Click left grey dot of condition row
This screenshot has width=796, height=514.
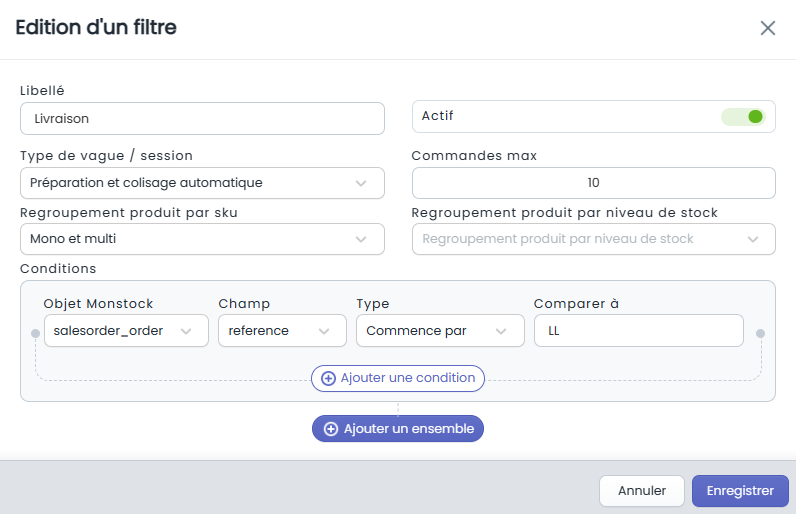coord(35,333)
